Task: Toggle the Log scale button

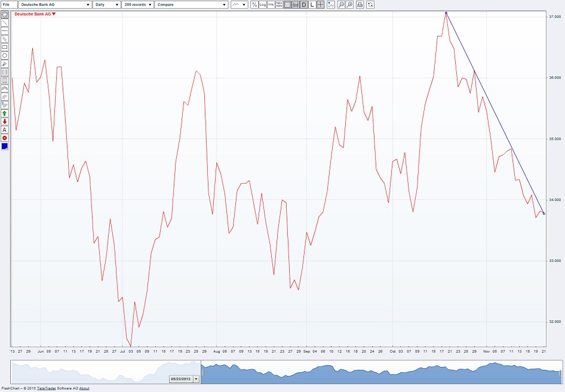Action: click(262, 4)
